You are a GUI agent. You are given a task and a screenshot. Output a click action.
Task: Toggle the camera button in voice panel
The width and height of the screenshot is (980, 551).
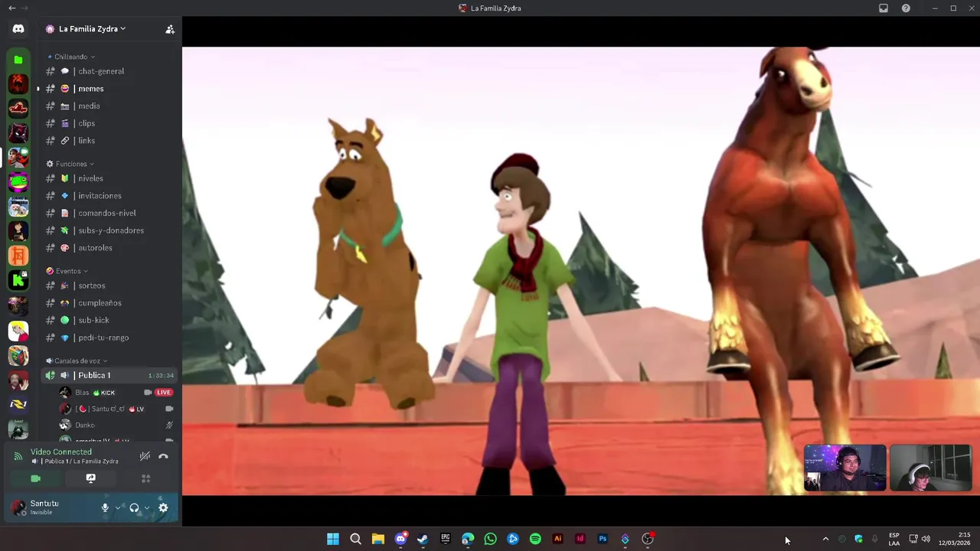(x=35, y=478)
